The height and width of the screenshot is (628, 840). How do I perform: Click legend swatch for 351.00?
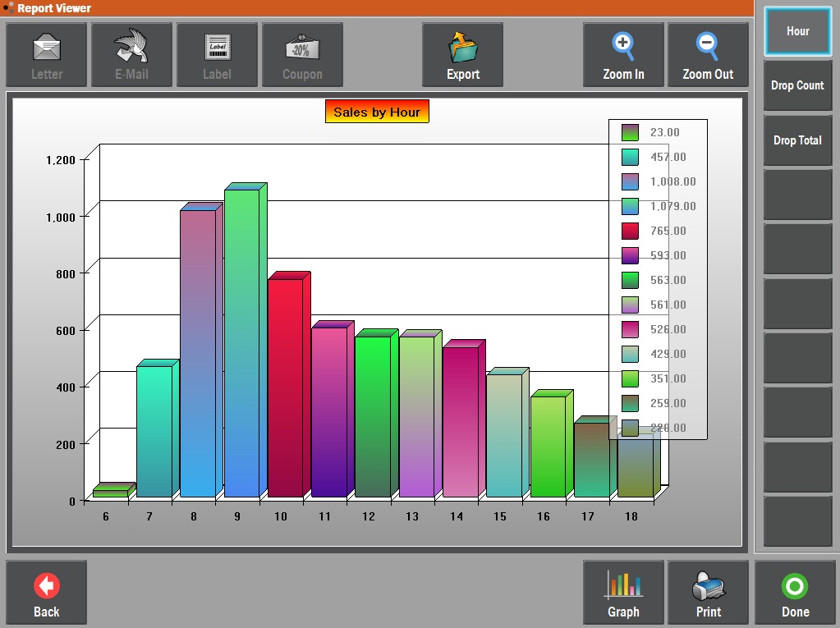pos(630,378)
